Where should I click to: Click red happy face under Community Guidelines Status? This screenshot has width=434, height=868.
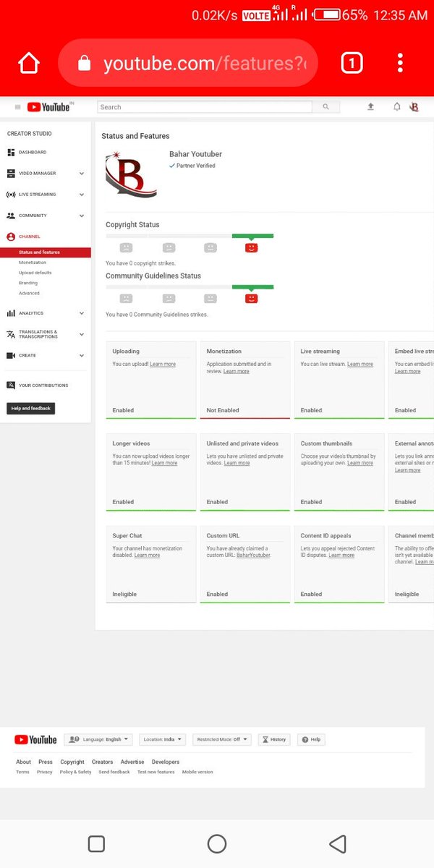coord(252,298)
